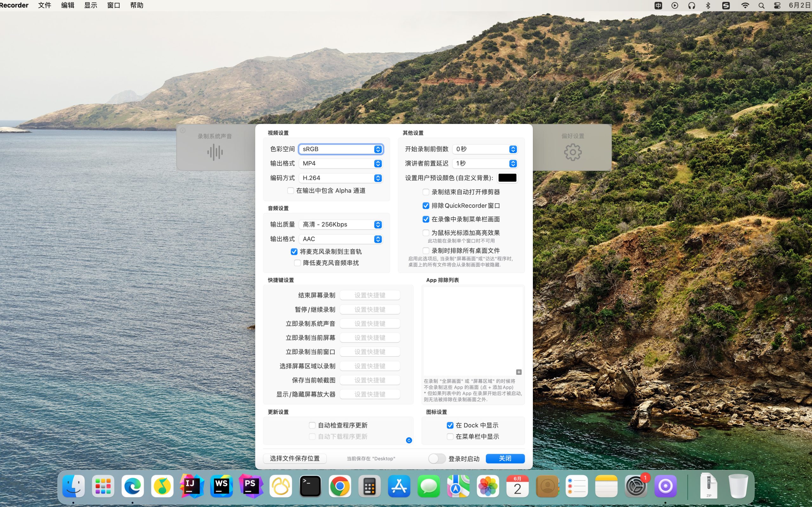Launch IntelliJ IDEA from the Dock

[192, 485]
